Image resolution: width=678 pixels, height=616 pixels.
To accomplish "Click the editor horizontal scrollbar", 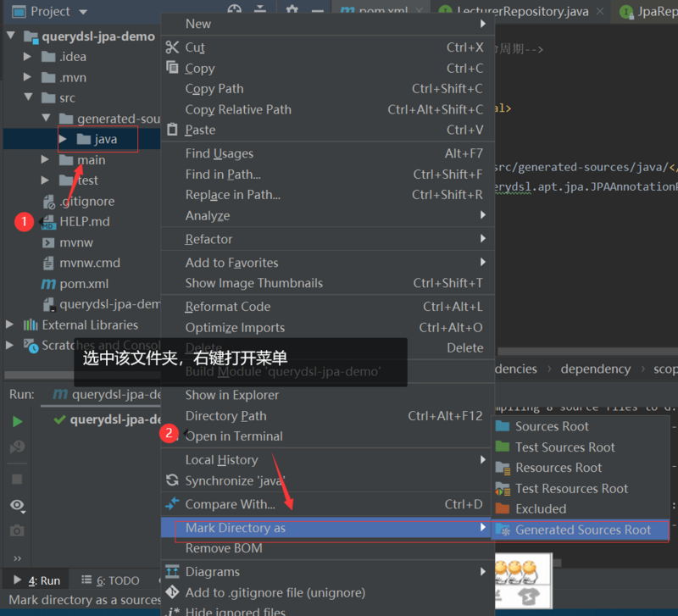I will pyautogui.click(x=587, y=352).
